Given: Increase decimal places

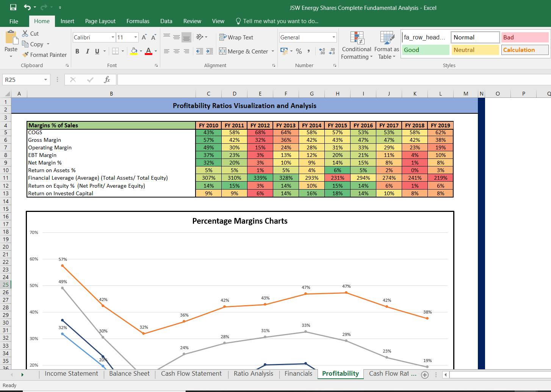Looking at the screenshot, I should click(322, 51).
